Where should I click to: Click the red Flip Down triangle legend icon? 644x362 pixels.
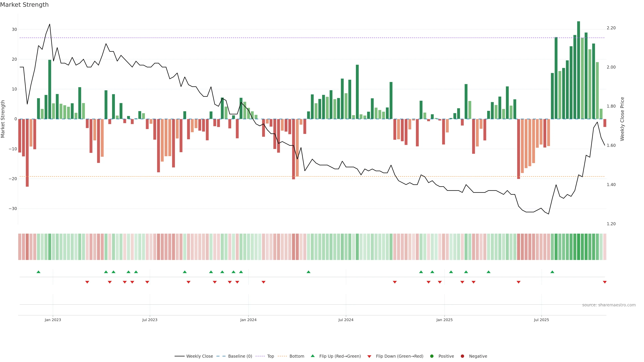pos(369,356)
